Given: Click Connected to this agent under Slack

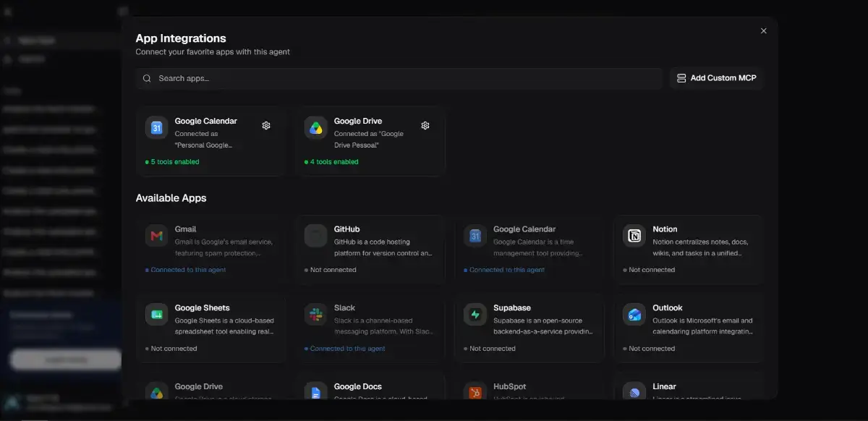Looking at the screenshot, I should coord(347,349).
